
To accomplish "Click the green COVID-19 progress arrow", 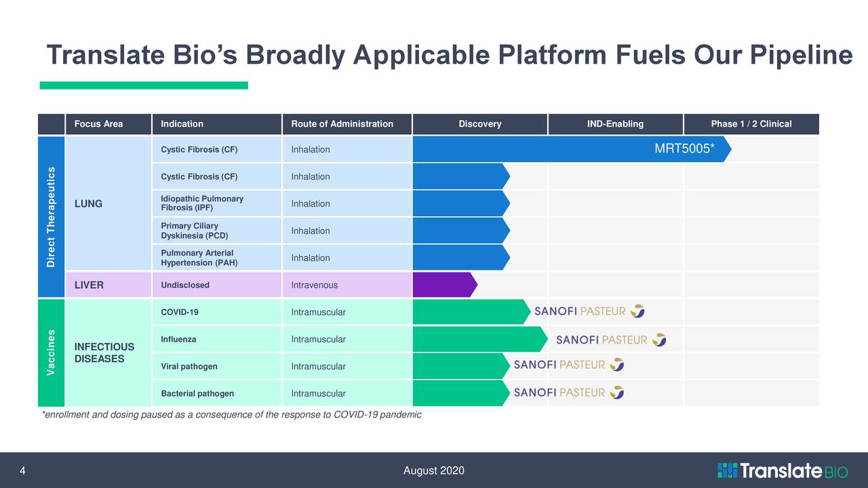I will click(472, 312).
